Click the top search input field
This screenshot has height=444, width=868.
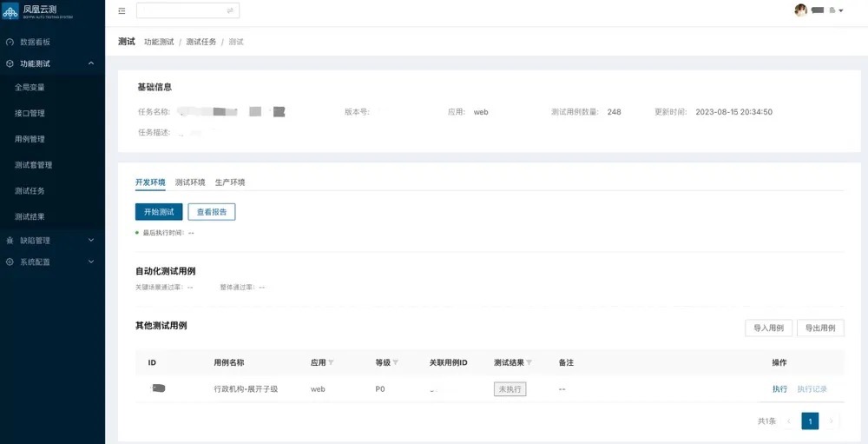[187, 10]
